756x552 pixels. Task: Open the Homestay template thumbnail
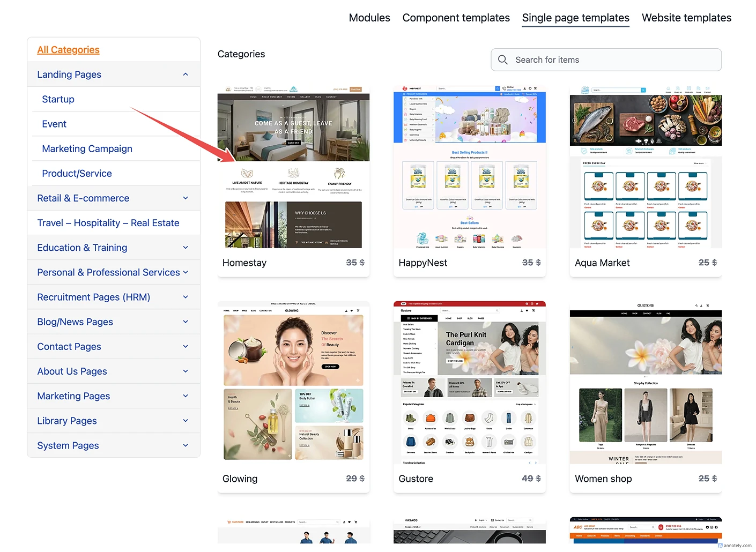point(293,167)
